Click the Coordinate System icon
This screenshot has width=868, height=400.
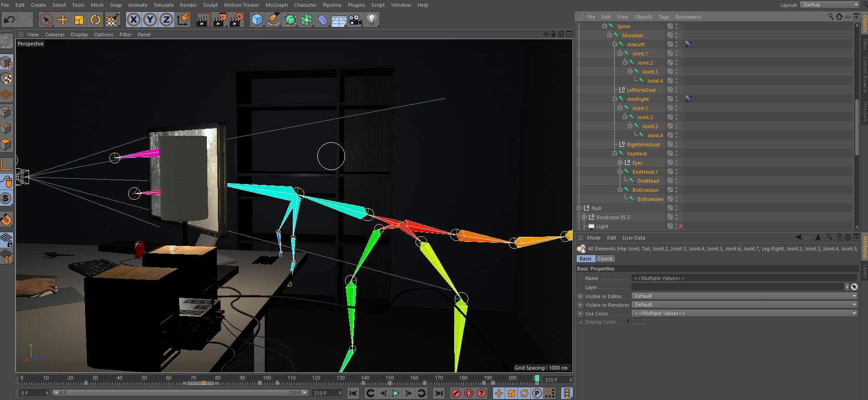point(183,20)
